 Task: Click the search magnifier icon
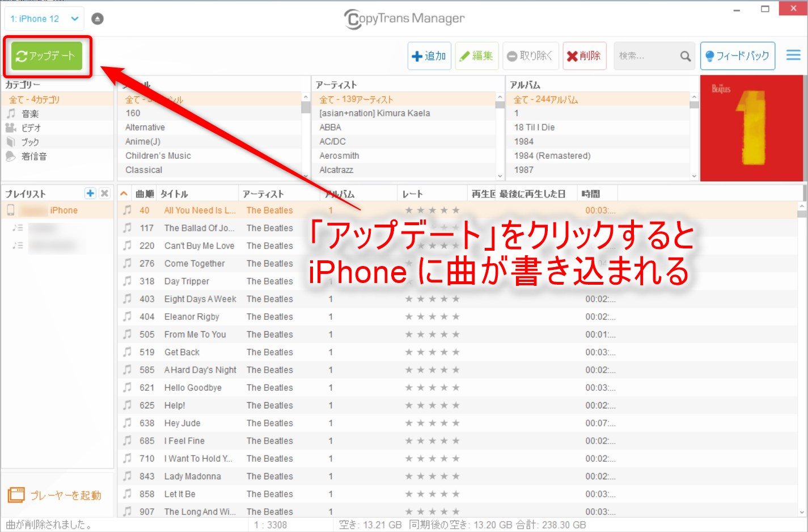(x=685, y=56)
